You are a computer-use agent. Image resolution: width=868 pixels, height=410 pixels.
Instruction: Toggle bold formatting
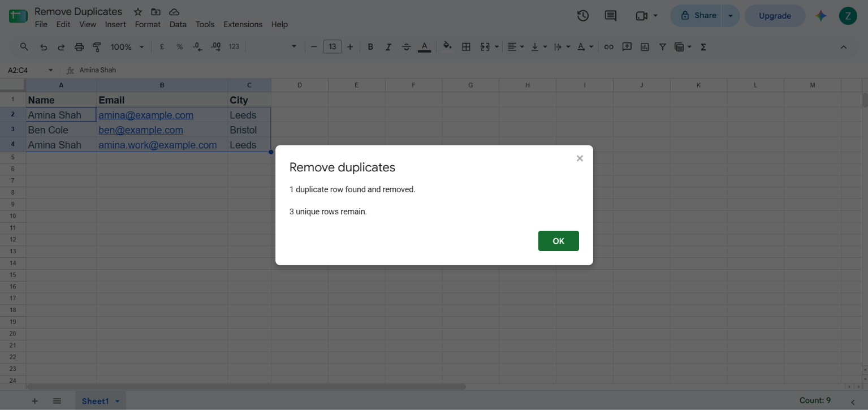pyautogui.click(x=370, y=47)
